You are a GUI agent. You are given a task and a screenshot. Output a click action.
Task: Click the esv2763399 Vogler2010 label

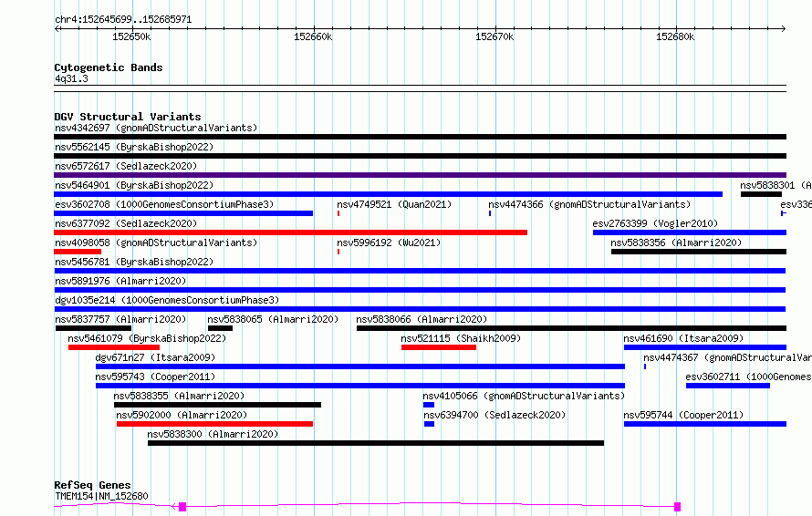[x=655, y=223]
